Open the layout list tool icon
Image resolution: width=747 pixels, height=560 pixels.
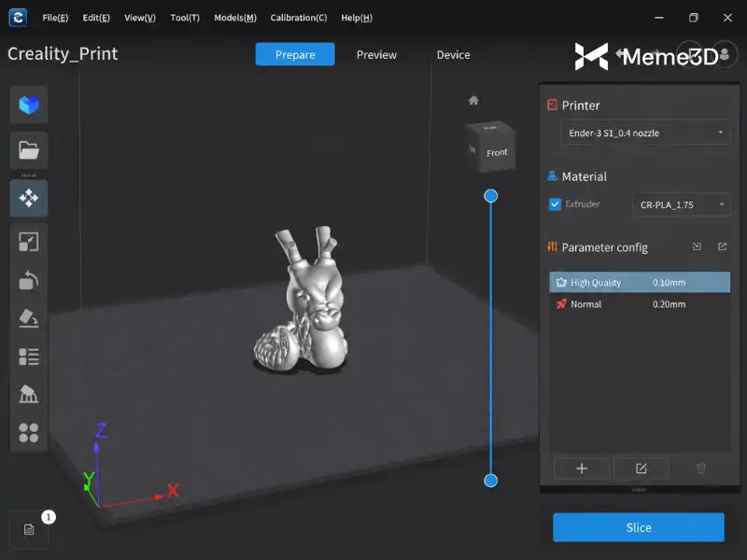pyautogui.click(x=29, y=357)
